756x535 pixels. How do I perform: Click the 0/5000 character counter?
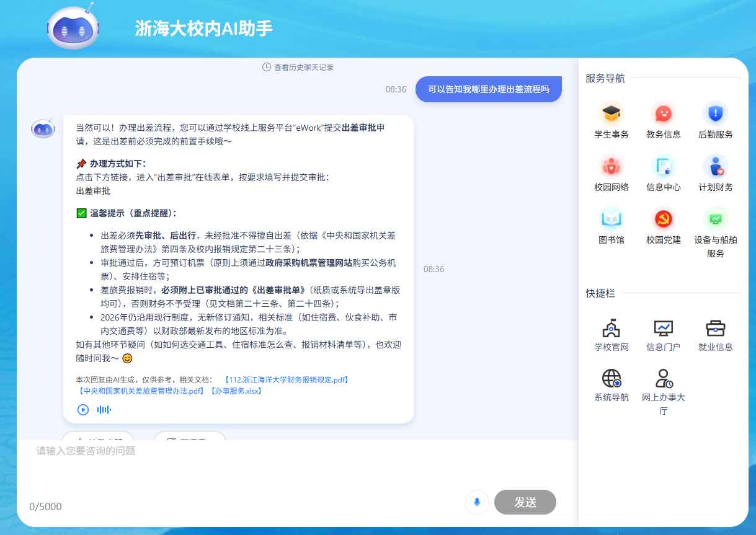coord(46,506)
